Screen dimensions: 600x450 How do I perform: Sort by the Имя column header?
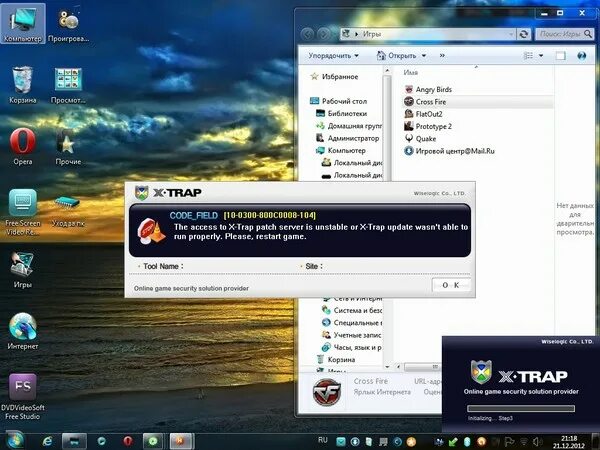coord(411,72)
